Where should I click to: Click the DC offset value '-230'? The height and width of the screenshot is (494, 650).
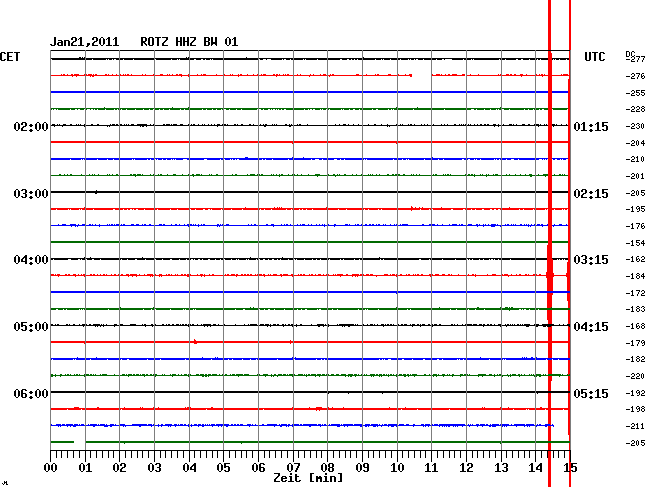click(635, 126)
